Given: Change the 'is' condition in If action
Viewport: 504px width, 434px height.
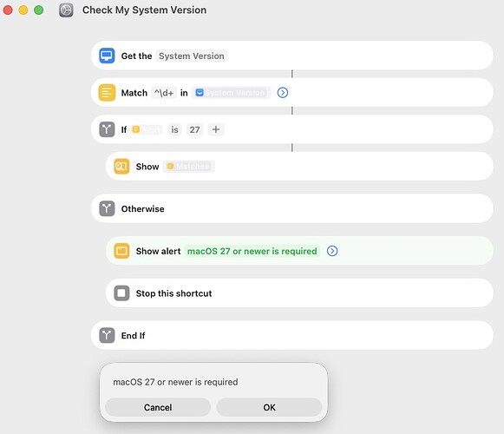Looking at the screenshot, I should pyautogui.click(x=174, y=129).
